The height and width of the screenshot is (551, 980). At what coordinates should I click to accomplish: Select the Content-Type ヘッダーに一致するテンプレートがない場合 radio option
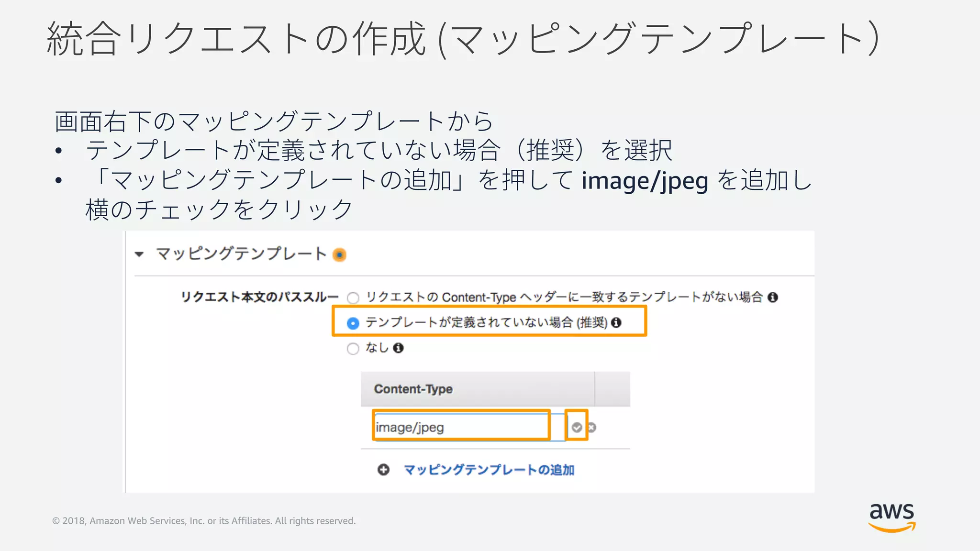(x=353, y=298)
